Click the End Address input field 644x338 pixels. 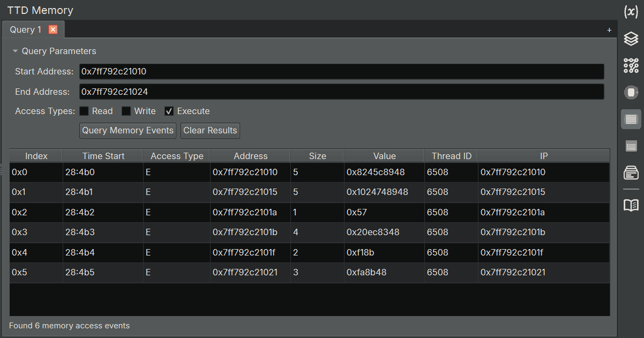[x=341, y=92]
